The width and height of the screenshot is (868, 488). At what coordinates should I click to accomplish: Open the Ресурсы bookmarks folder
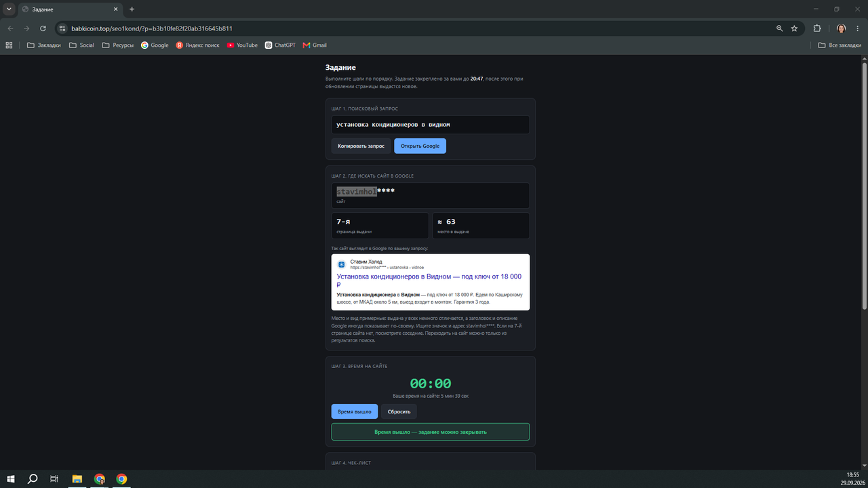point(118,45)
